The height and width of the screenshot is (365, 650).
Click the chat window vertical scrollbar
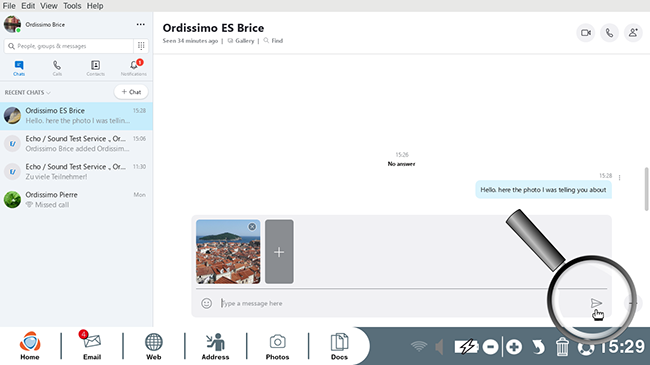point(646,189)
